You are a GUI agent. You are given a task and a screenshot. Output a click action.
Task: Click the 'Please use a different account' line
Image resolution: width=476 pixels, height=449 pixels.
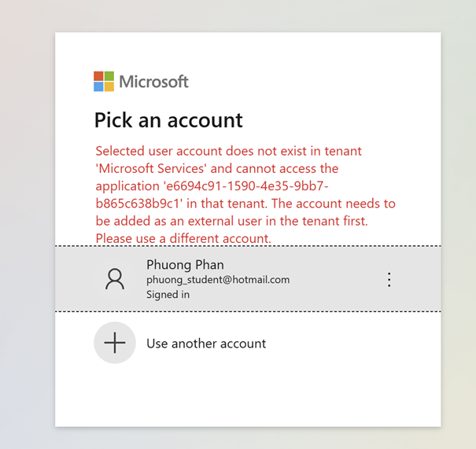coord(183,238)
